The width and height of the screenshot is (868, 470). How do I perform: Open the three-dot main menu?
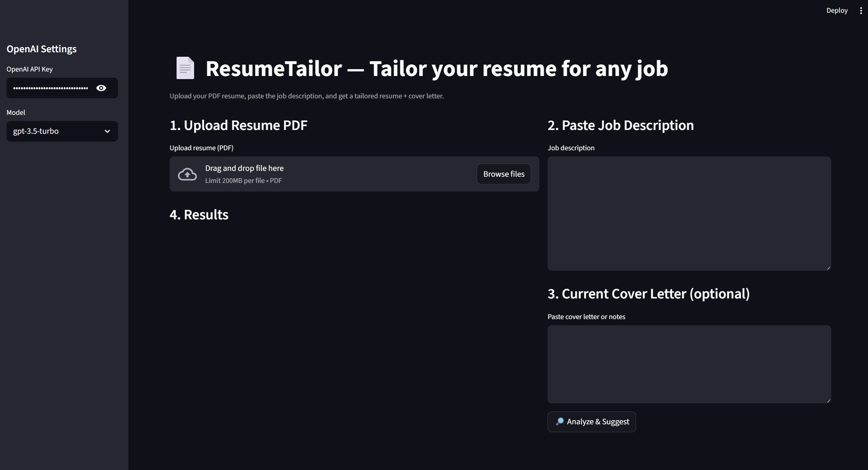861,11
